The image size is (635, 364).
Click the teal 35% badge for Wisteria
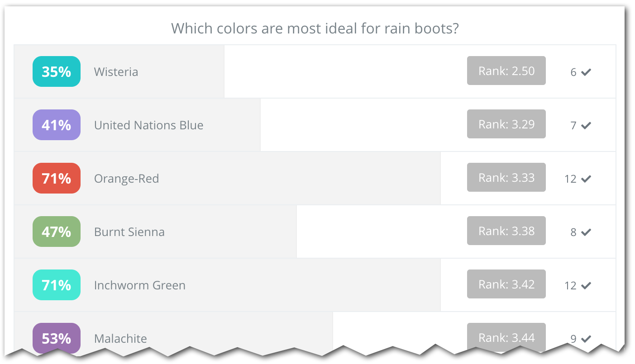57,71
